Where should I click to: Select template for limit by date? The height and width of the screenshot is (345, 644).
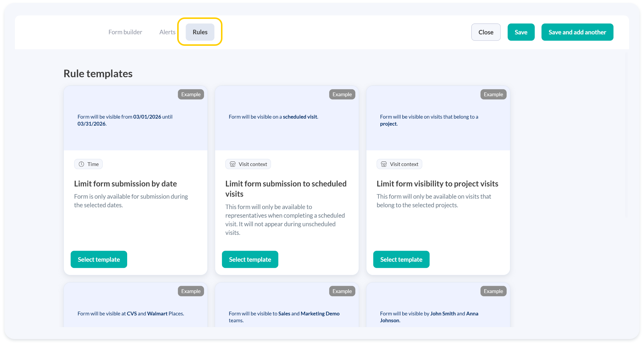pos(99,260)
